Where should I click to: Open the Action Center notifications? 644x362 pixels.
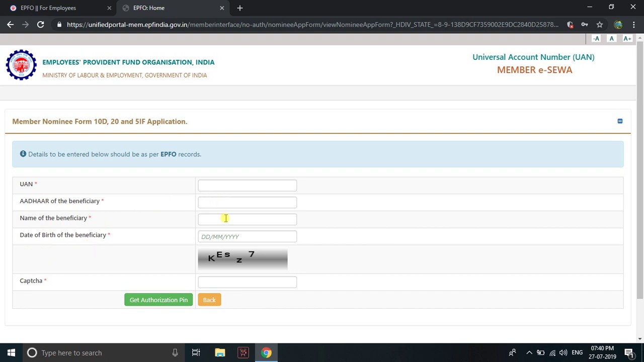pyautogui.click(x=629, y=352)
